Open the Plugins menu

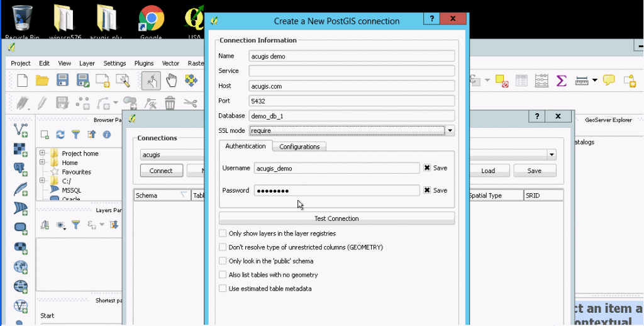coord(144,64)
